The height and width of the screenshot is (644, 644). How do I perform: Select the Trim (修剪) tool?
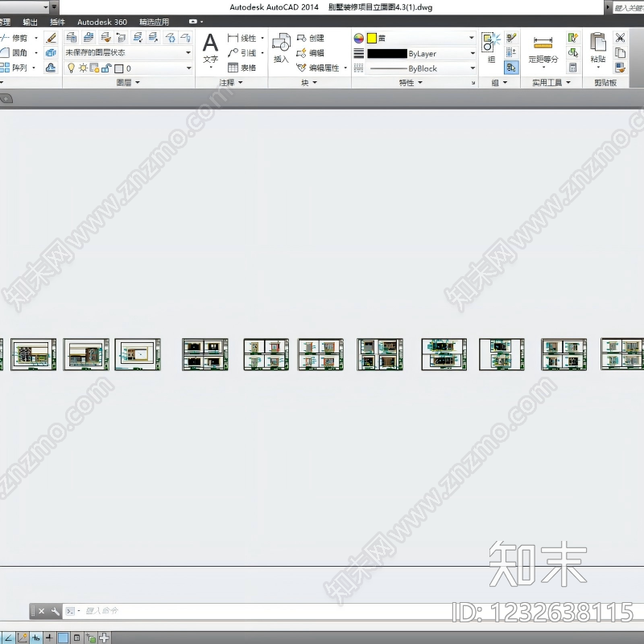coord(14,38)
